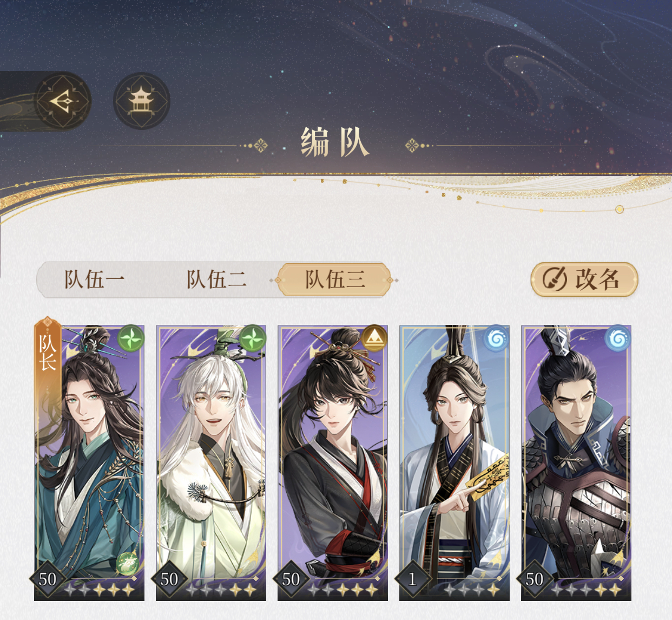Screen dimensions: 672x620
Task: Click the back arrow icon
Action: click(63, 101)
